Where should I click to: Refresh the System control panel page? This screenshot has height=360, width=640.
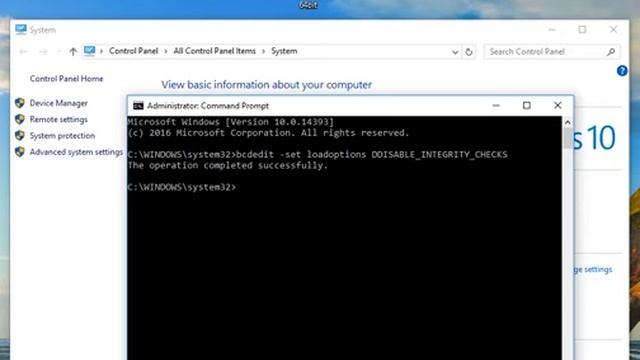469,52
